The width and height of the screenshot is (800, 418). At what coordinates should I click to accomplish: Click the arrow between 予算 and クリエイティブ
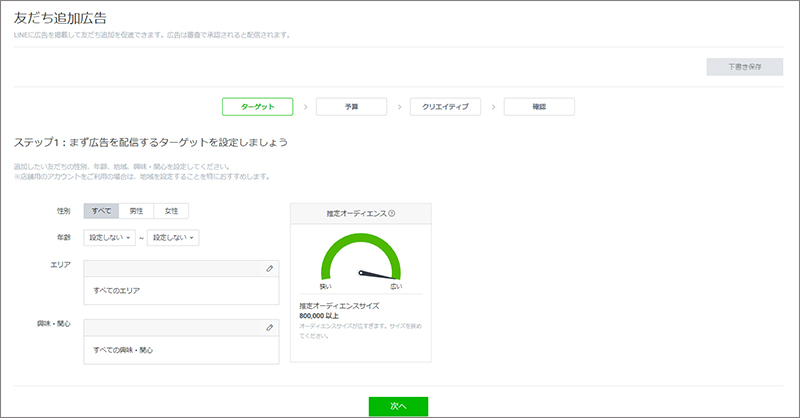[399, 106]
